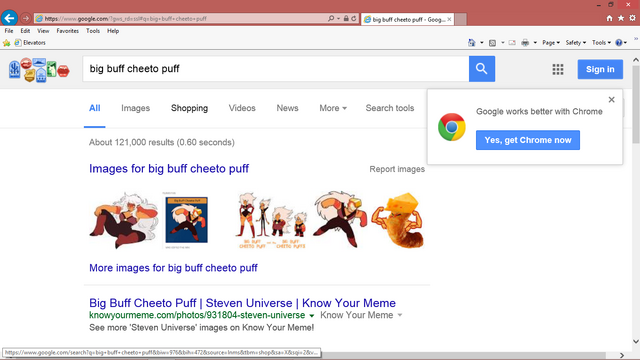640x360 pixels.
Task: Click the Chrome logo in the promo popup
Action: (452, 127)
